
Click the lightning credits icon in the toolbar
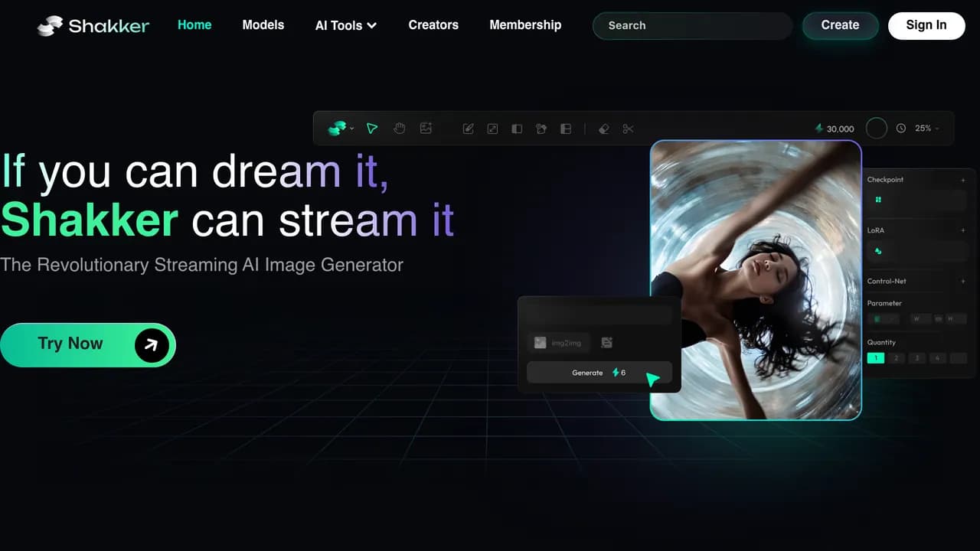(819, 129)
